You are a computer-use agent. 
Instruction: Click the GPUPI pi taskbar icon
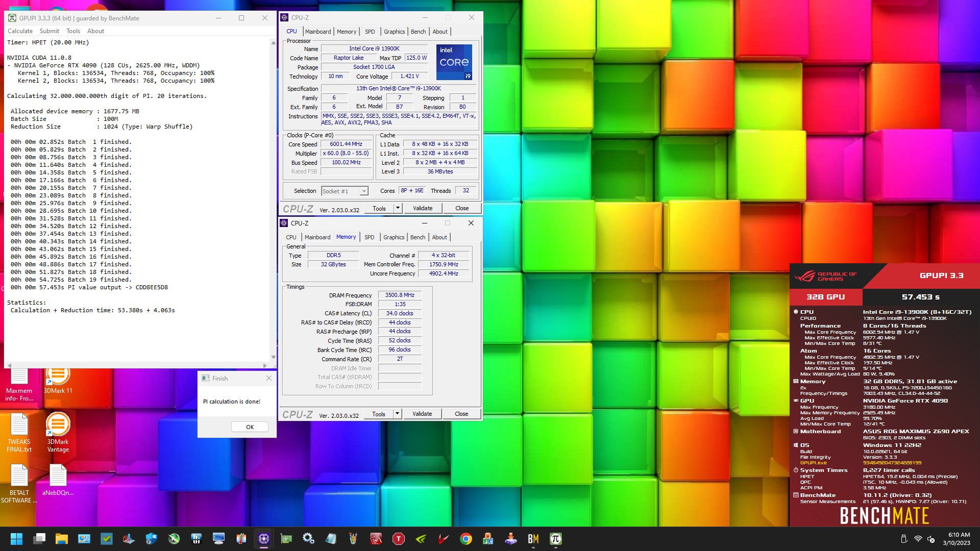pos(556,539)
